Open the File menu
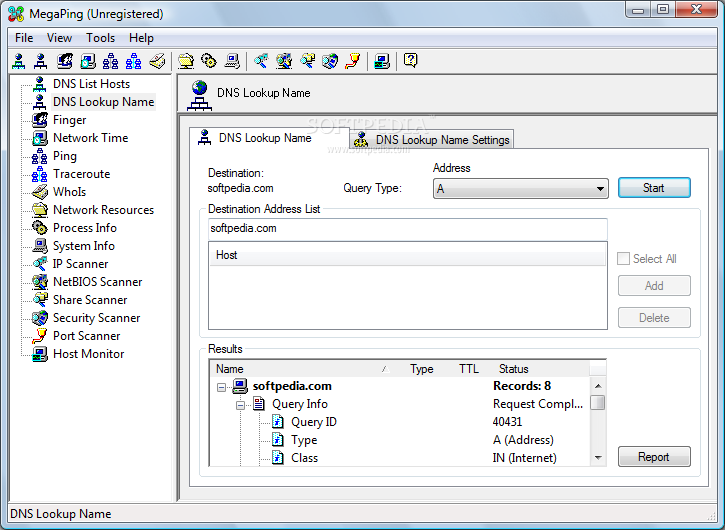This screenshot has width=725, height=530. [24, 38]
